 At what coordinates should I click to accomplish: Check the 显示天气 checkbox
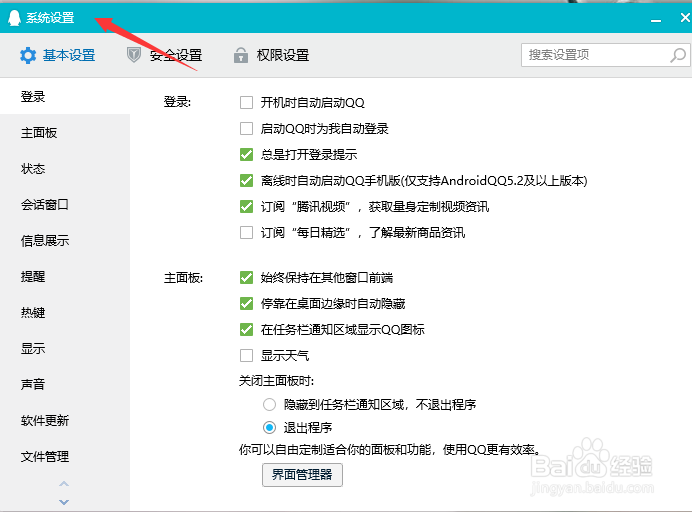(x=246, y=355)
